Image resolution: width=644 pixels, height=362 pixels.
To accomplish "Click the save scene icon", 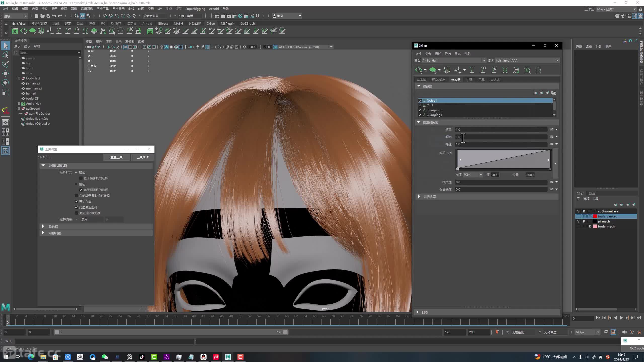I will 48,16.
